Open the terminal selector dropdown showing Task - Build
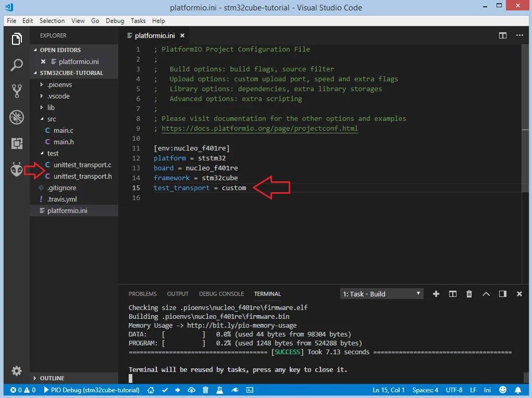The width and height of the screenshot is (532, 398). (381, 293)
